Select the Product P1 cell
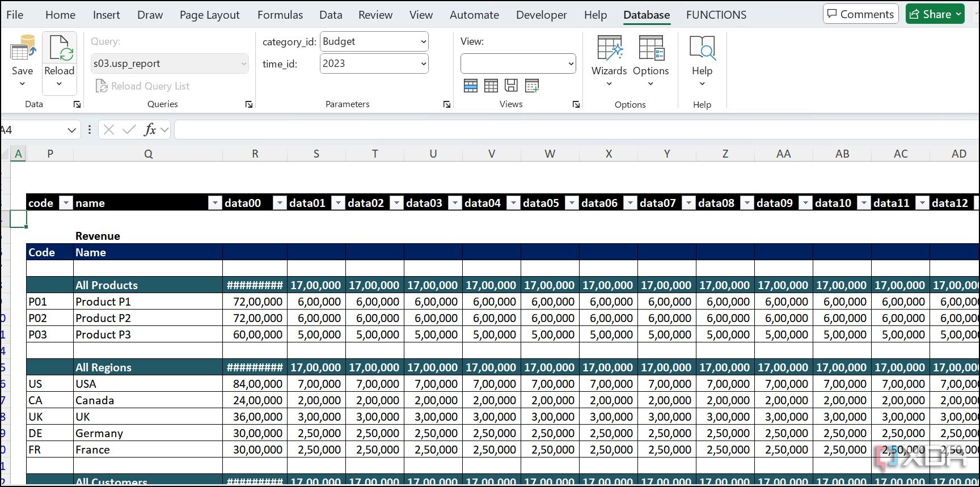Image resolution: width=980 pixels, height=487 pixels. [148, 302]
